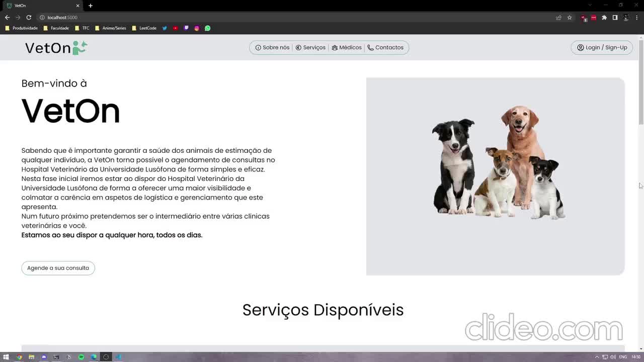Open OBS Studio from the taskbar

106,357
